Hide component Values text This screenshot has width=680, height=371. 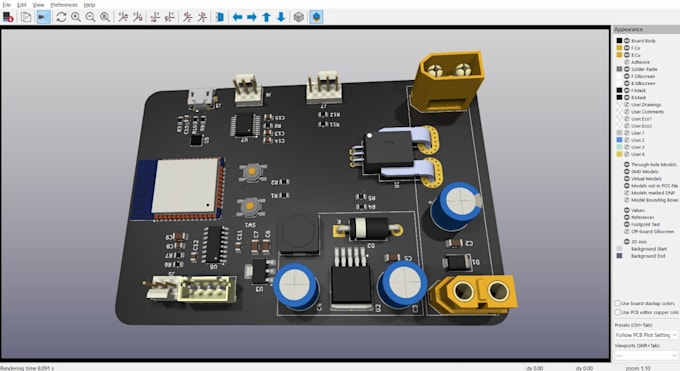627,210
